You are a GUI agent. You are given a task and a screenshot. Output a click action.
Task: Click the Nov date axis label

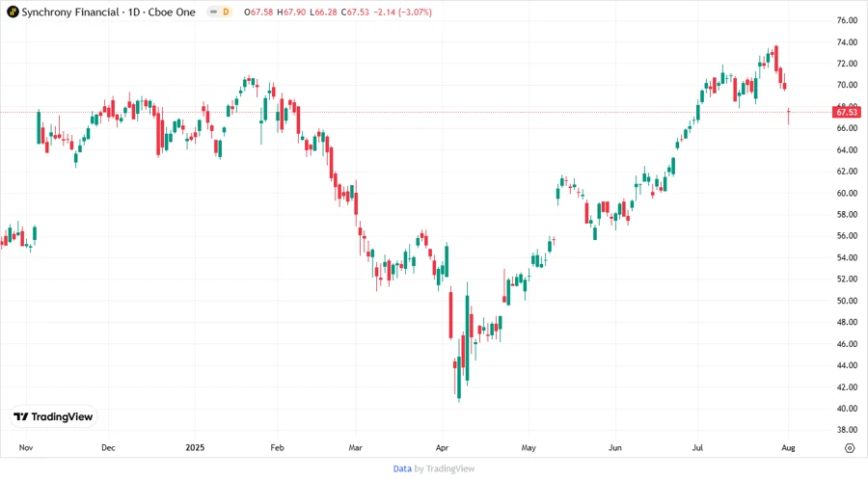coord(26,447)
